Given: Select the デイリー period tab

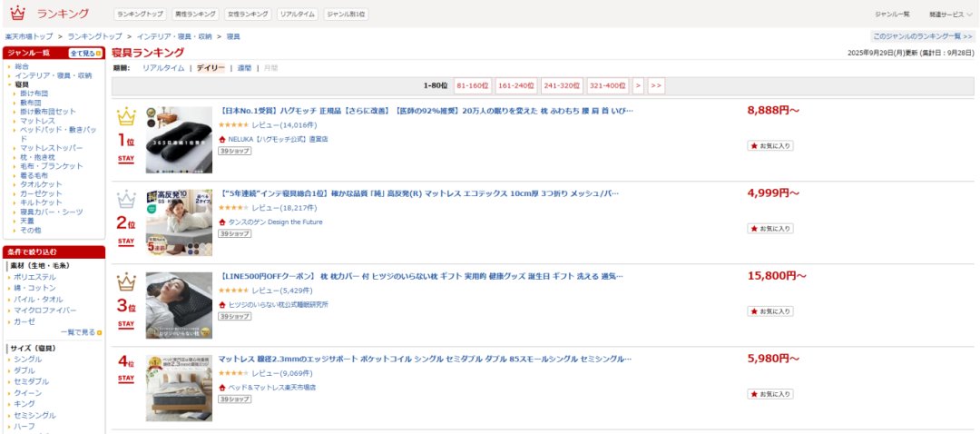Looking at the screenshot, I should click(210, 68).
